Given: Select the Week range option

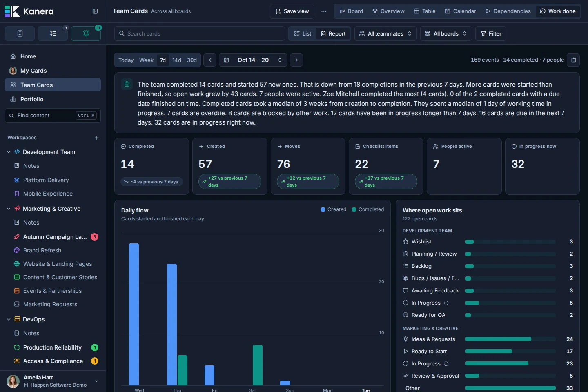Looking at the screenshot, I should (146, 60).
